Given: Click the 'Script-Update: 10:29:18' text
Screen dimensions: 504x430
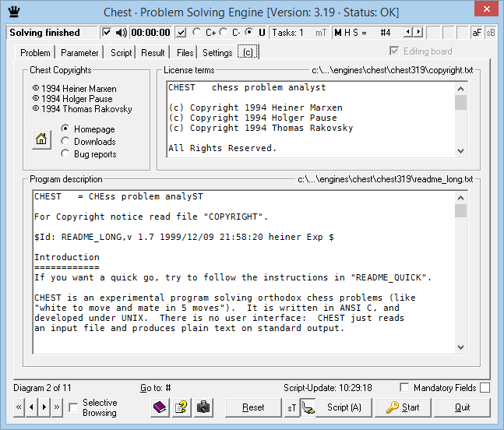Looking at the screenshot, I should tap(327, 388).
